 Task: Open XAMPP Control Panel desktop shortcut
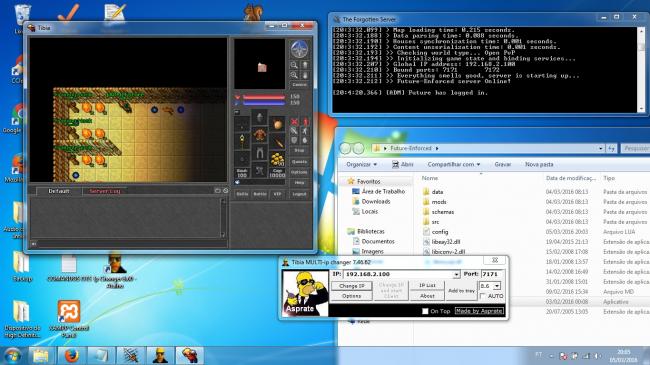69,319
